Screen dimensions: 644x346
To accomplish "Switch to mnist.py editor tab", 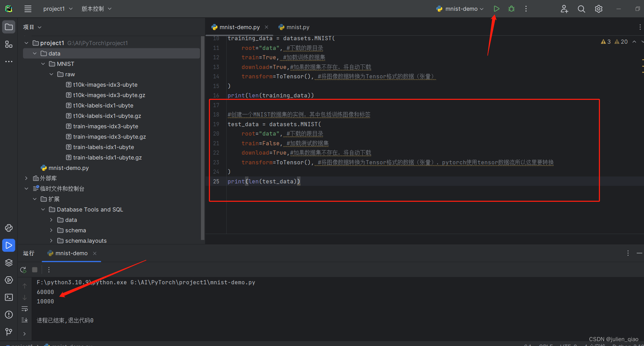I will pos(294,27).
